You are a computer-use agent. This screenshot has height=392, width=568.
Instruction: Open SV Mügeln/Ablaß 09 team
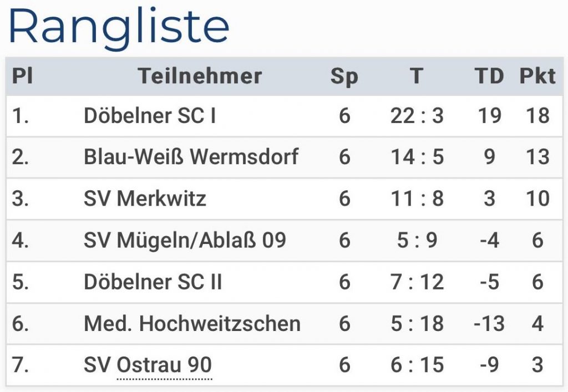point(185,240)
